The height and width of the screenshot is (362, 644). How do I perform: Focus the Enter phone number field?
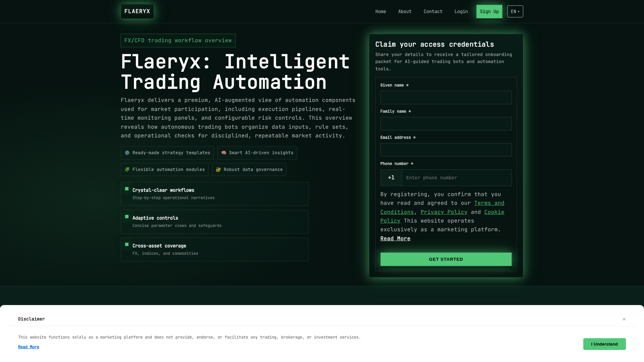(x=457, y=178)
